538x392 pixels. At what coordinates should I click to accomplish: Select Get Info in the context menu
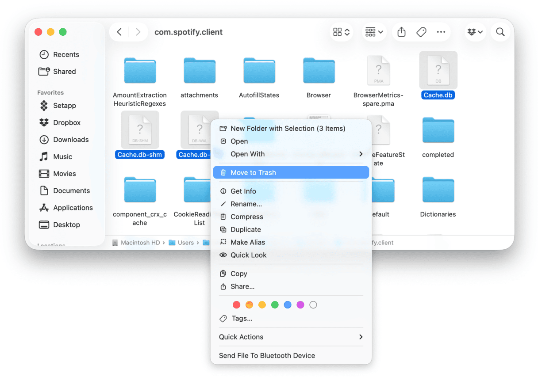[243, 191]
